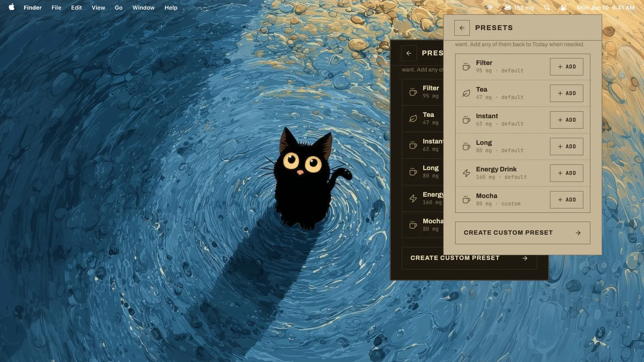Screen dimensions: 644x362
Task: Click the Filter cup icon in dark panel
Action: click(413, 92)
